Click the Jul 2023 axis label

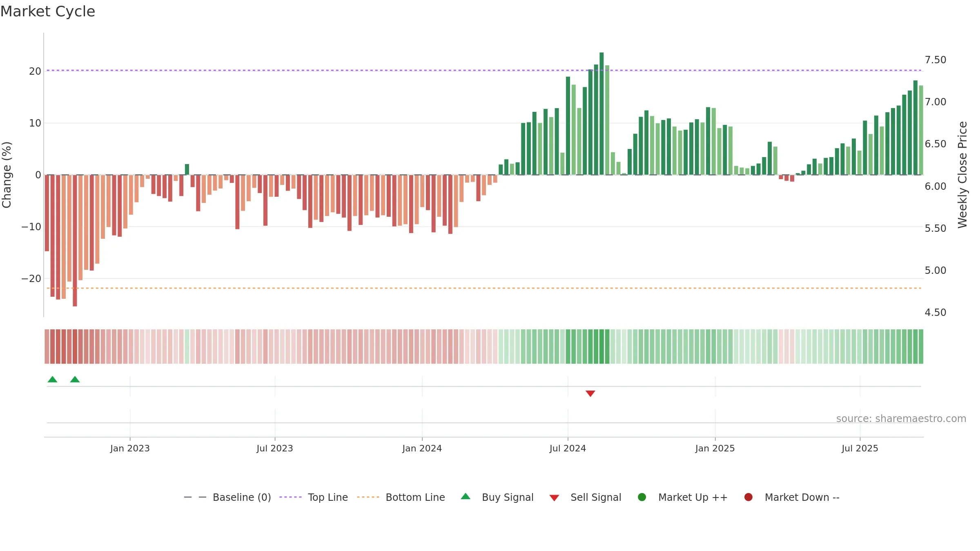click(275, 449)
